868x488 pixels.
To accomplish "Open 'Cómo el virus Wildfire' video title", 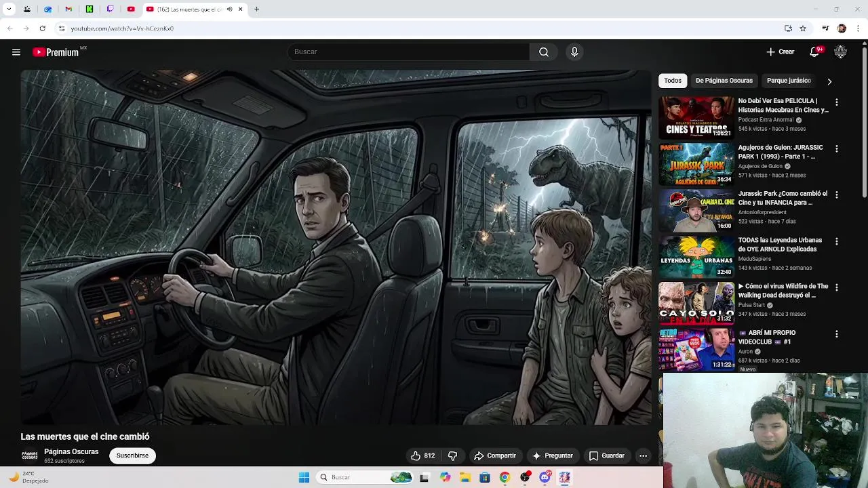I will pos(783,291).
